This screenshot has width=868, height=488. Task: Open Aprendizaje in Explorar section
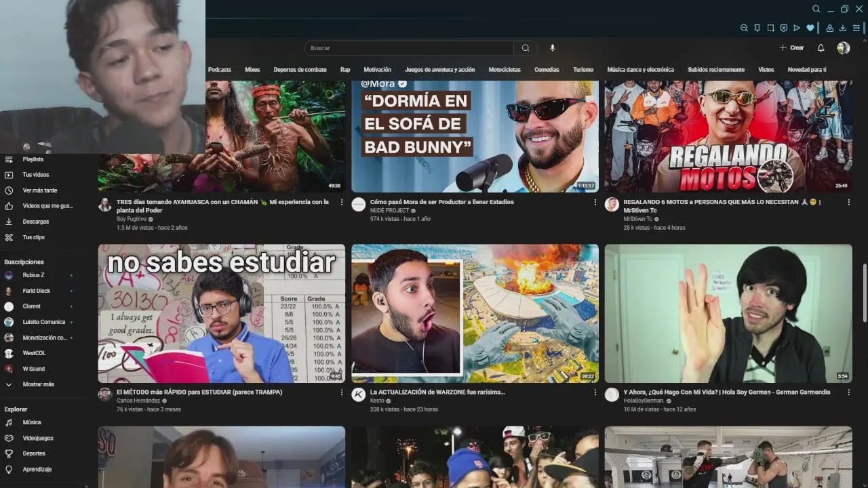(x=37, y=469)
